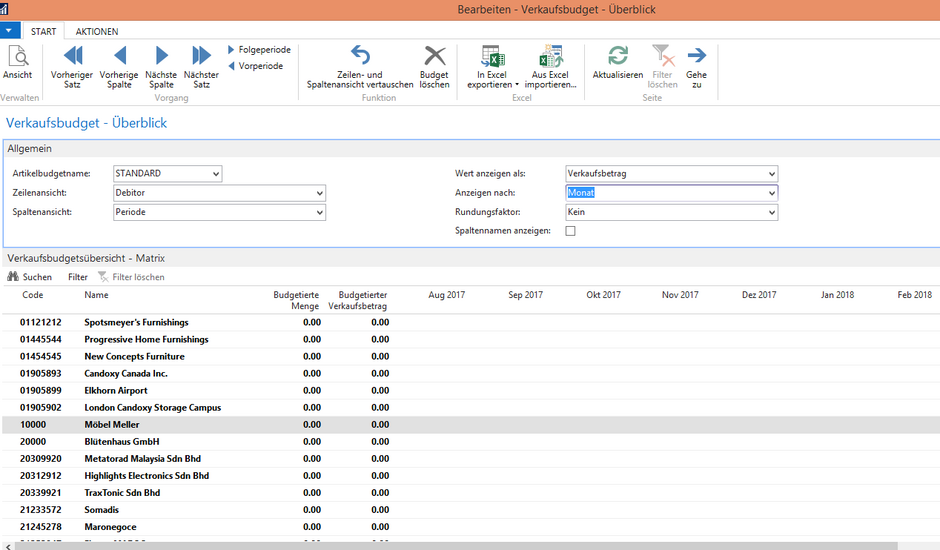Switch to AKTIONEN tab
The image size is (940, 550).
tap(97, 31)
